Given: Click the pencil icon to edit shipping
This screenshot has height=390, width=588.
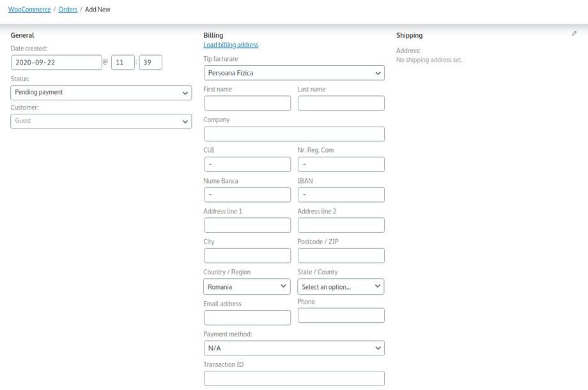Looking at the screenshot, I should [x=574, y=35].
